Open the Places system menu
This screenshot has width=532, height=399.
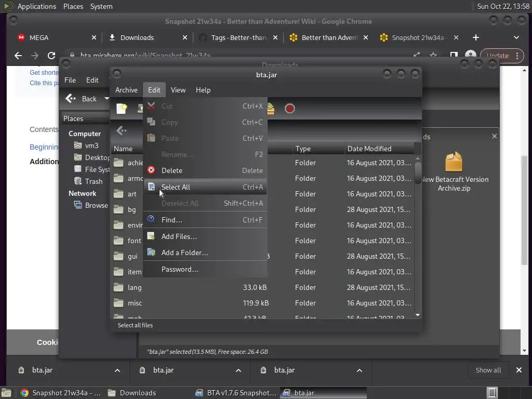pyautogui.click(x=73, y=6)
